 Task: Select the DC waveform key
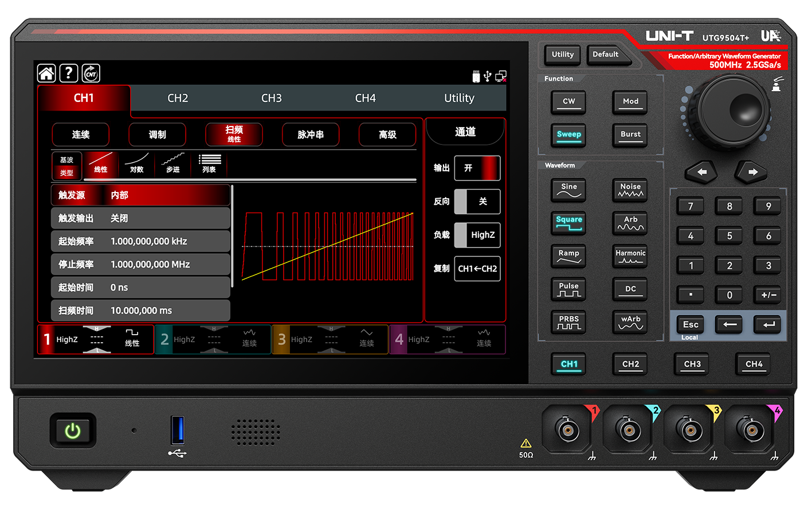630,289
